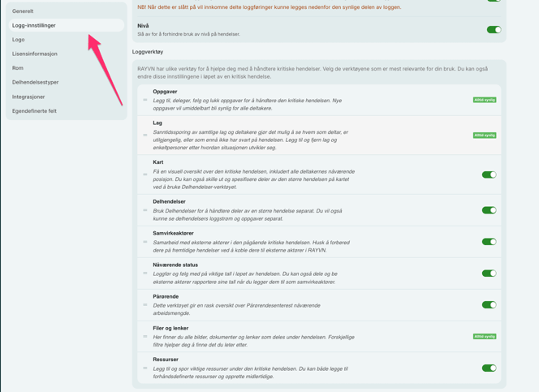Click drag handle beside Filer og lenker
Screen dimensions: 539x392
[145, 336]
